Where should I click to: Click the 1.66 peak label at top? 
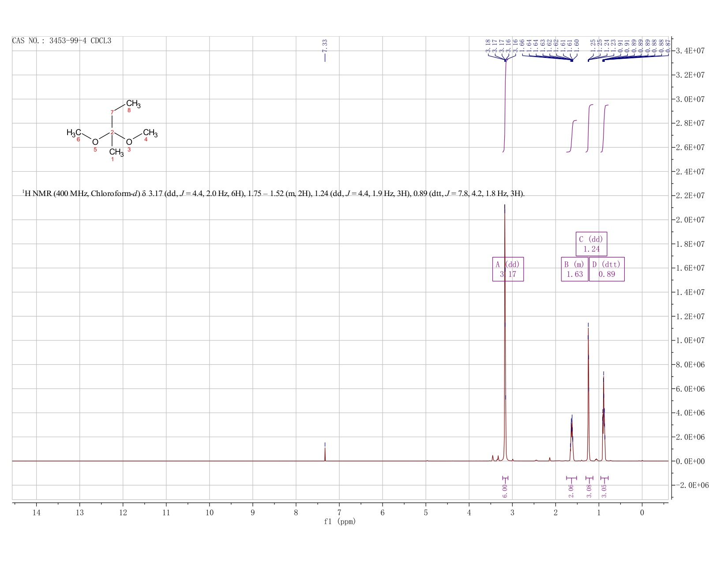click(522, 46)
